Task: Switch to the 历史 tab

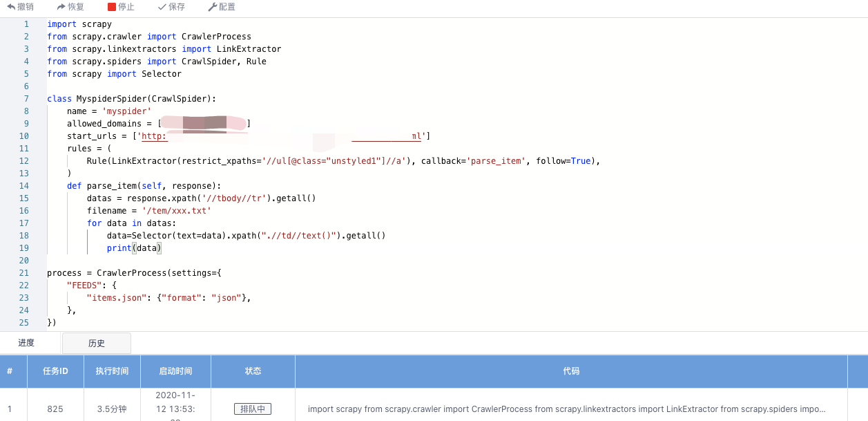Action: pos(96,342)
